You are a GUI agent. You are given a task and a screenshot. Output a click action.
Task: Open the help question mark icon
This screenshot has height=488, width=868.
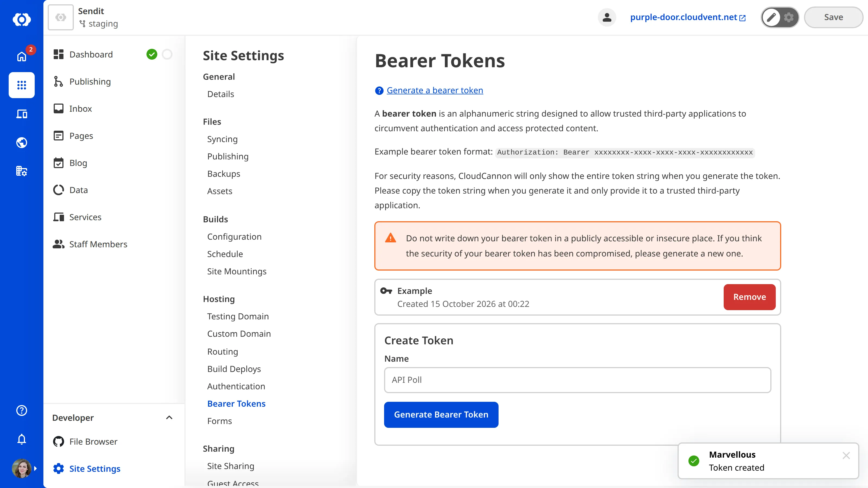click(22, 410)
